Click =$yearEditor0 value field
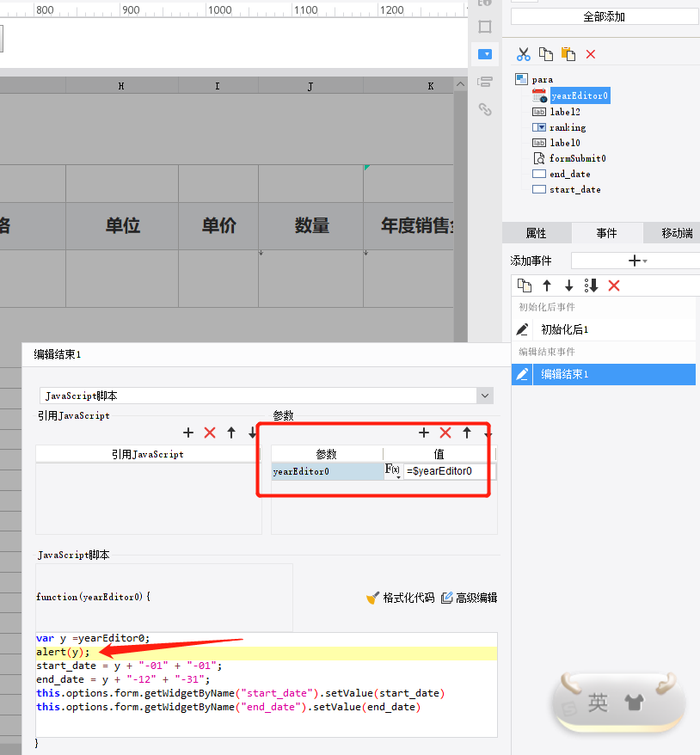This screenshot has height=755, width=700. click(449, 471)
